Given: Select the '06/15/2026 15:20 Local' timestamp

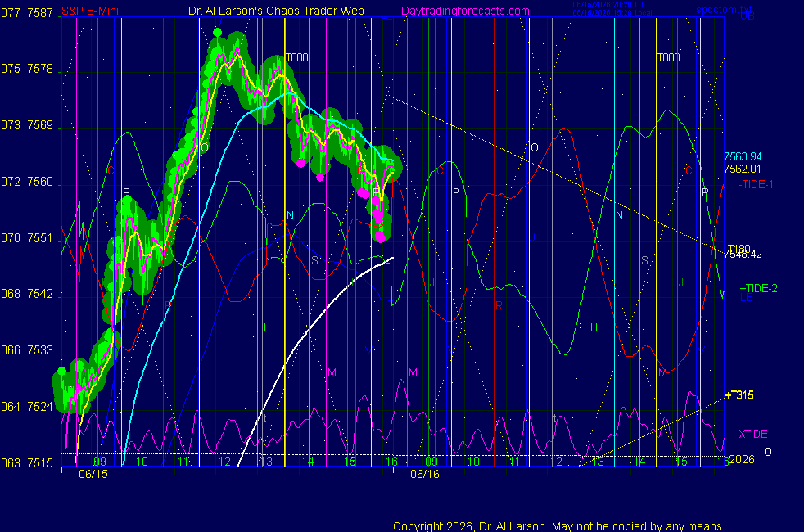Looking at the screenshot, I should (x=612, y=13).
